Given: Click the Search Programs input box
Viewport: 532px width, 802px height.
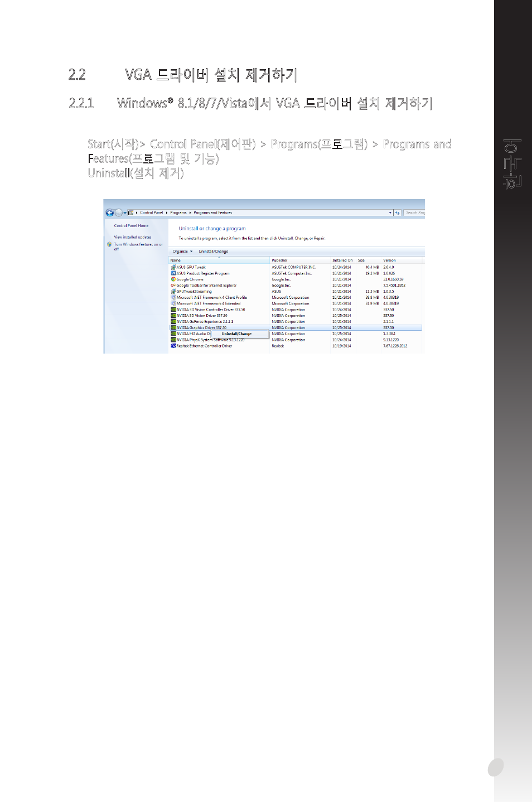Looking at the screenshot, I should tap(414, 212).
